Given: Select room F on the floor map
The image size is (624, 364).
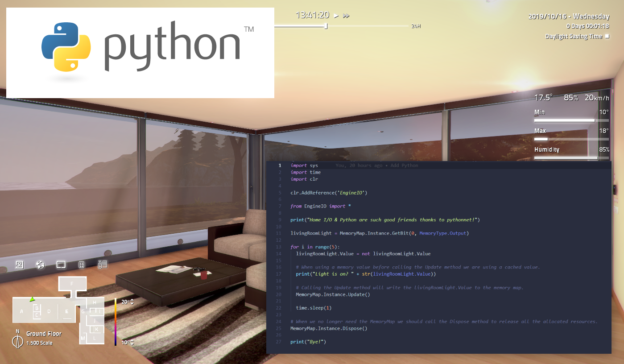Looking at the screenshot, I should [x=72, y=284].
